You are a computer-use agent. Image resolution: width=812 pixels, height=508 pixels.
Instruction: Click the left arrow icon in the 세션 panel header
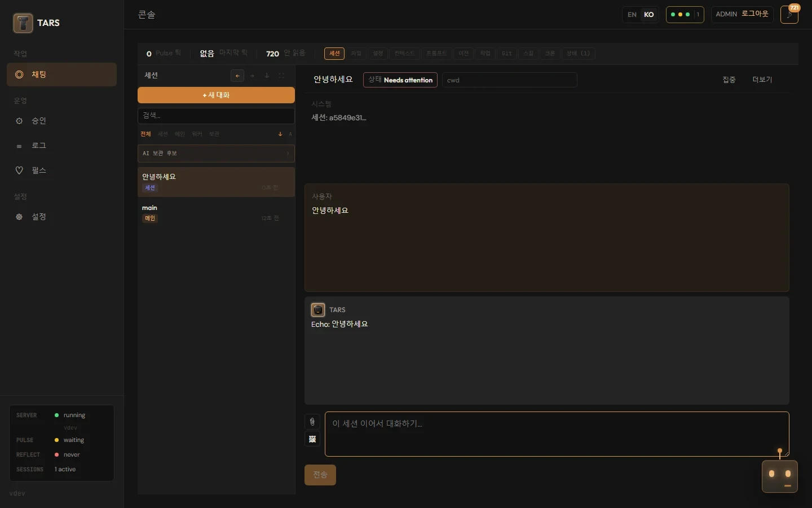(237, 76)
